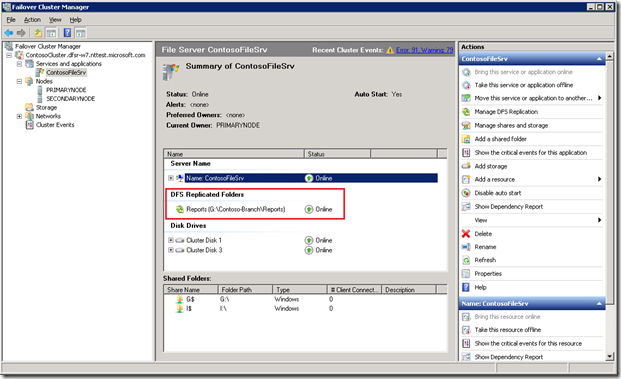Click Add a shared folder icon
Viewport: 621px width, 379px height.
466,139
